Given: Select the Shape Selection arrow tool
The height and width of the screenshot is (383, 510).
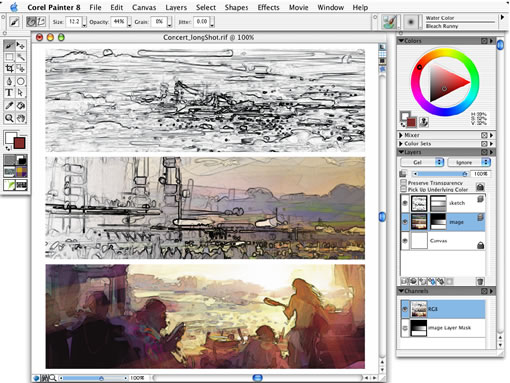Looking at the screenshot, I should [21, 93].
